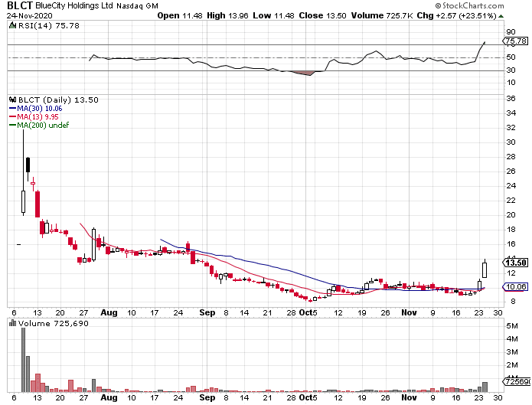
Task: Click the 75.78 RSI value tag on axis
Action: point(516,41)
